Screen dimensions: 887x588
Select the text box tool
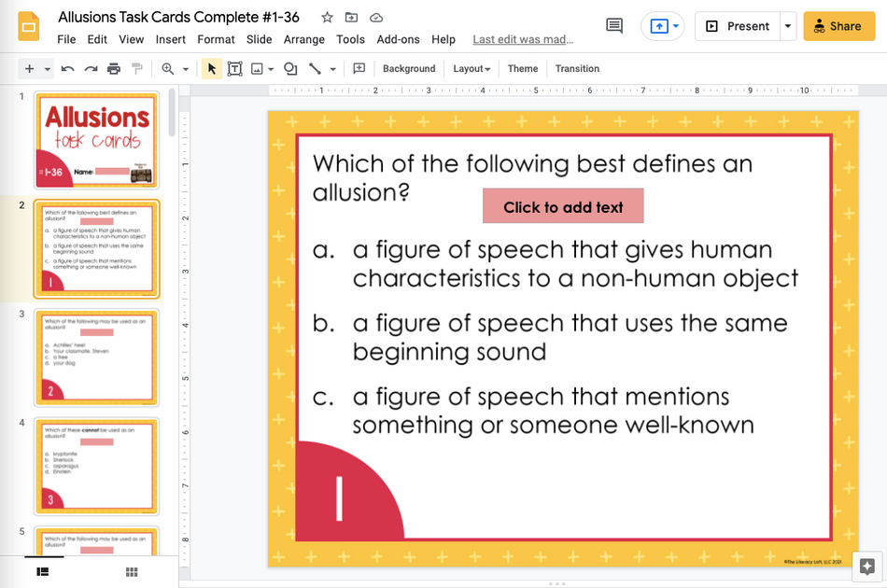coord(234,68)
